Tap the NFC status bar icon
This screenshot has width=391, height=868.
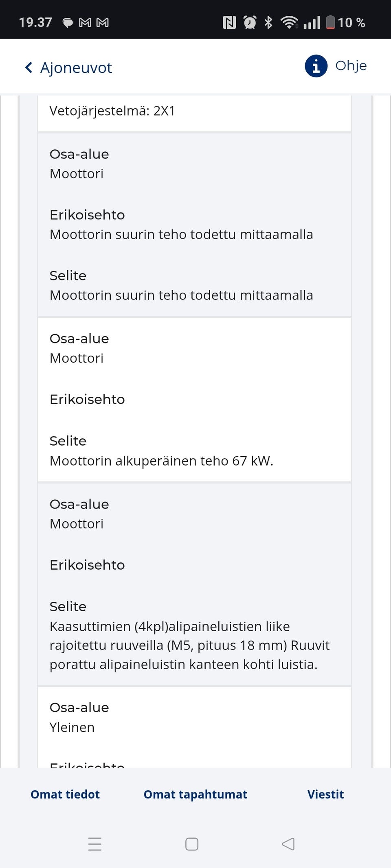229,22
